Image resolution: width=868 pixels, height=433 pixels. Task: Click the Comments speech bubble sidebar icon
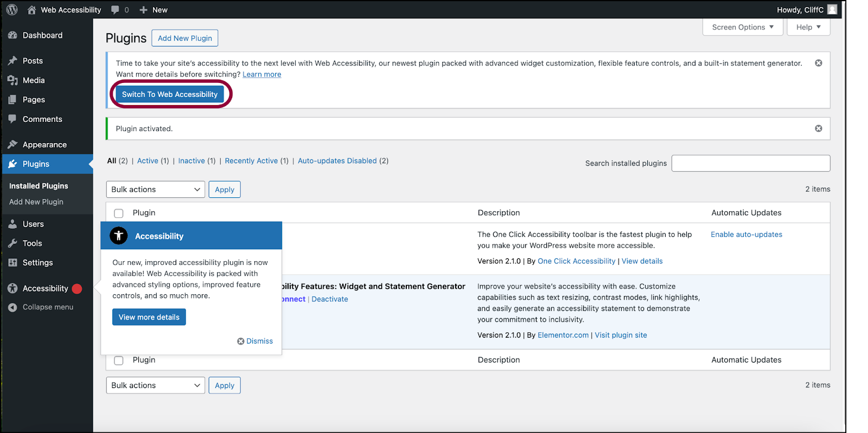12,119
